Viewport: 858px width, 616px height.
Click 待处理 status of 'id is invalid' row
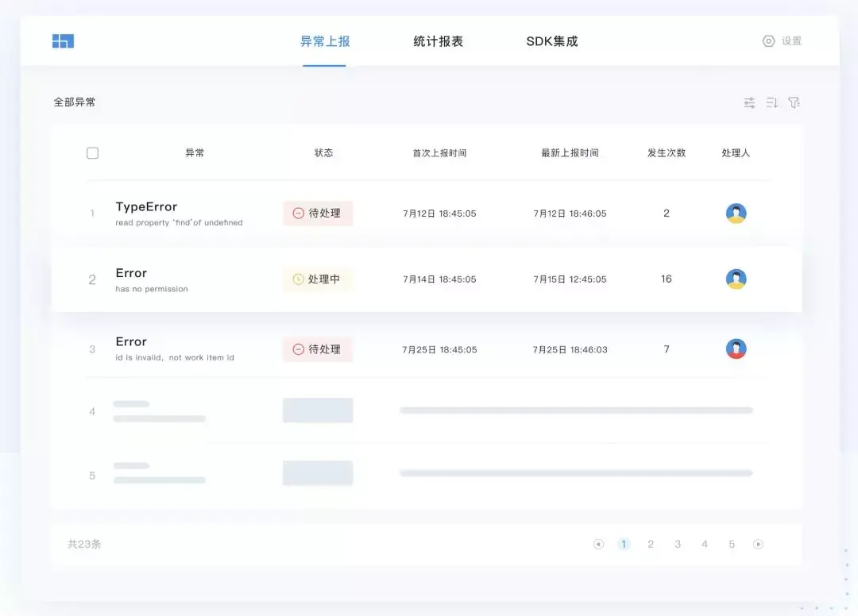317,349
